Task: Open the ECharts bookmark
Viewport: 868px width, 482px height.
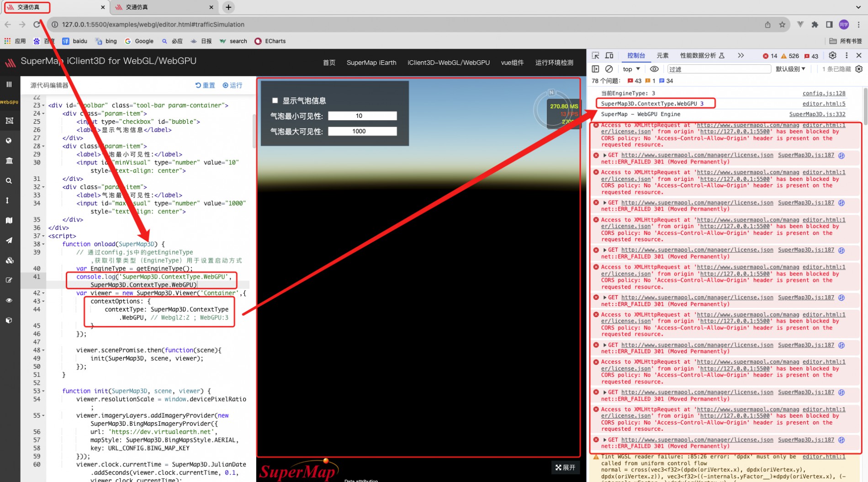Action: pyautogui.click(x=270, y=41)
